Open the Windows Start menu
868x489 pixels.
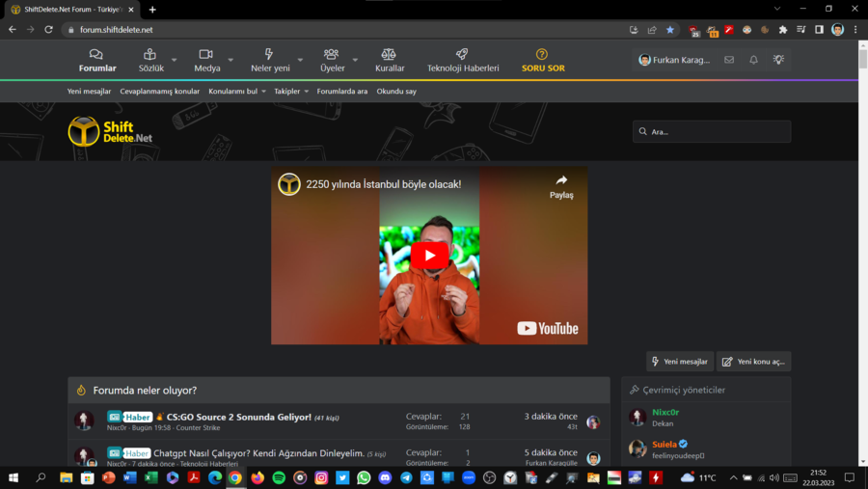[x=14, y=477]
